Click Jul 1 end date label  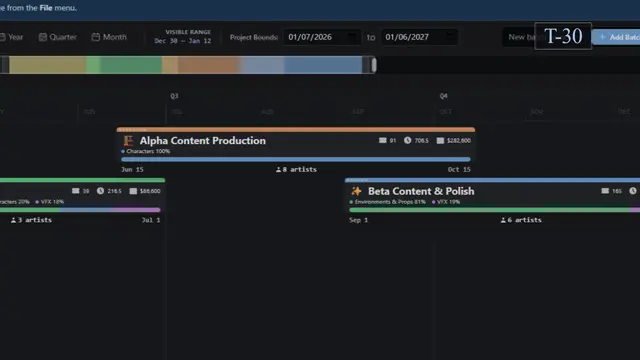[x=151, y=220]
